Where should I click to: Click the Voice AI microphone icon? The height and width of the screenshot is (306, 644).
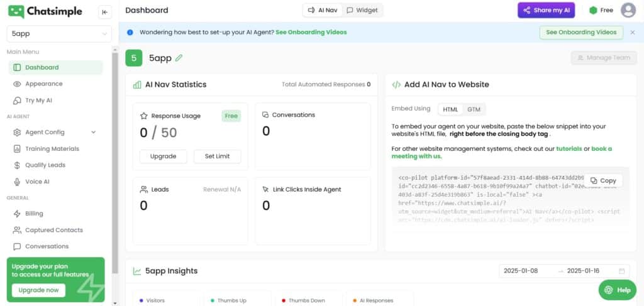pos(17,182)
